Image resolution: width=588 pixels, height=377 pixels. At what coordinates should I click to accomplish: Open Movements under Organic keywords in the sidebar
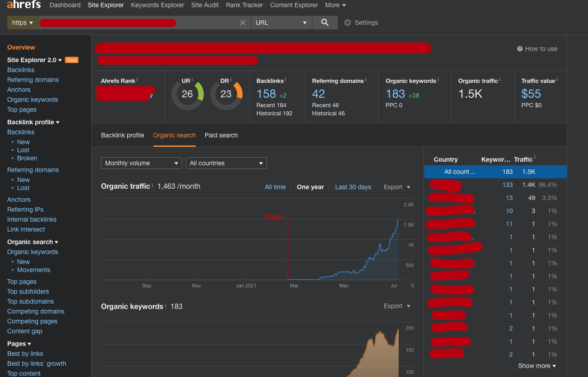tap(34, 270)
